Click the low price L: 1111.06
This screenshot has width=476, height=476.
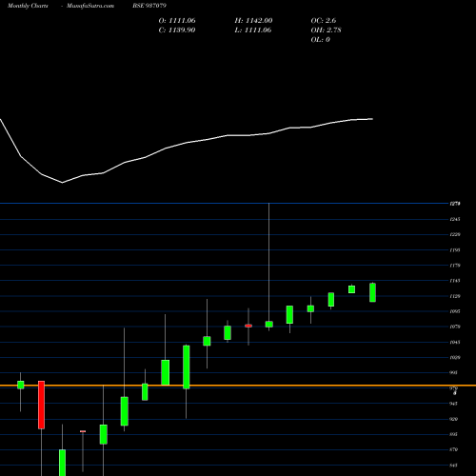tap(253, 30)
